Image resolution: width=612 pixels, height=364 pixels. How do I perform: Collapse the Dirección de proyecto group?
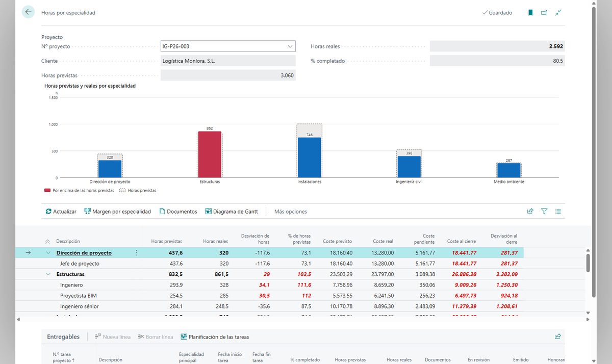click(x=48, y=253)
